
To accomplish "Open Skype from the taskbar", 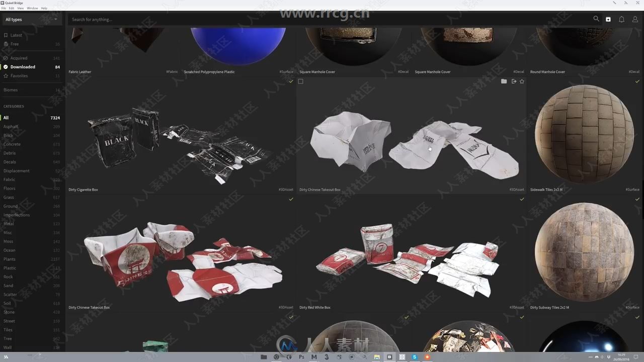I will [415, 357].
